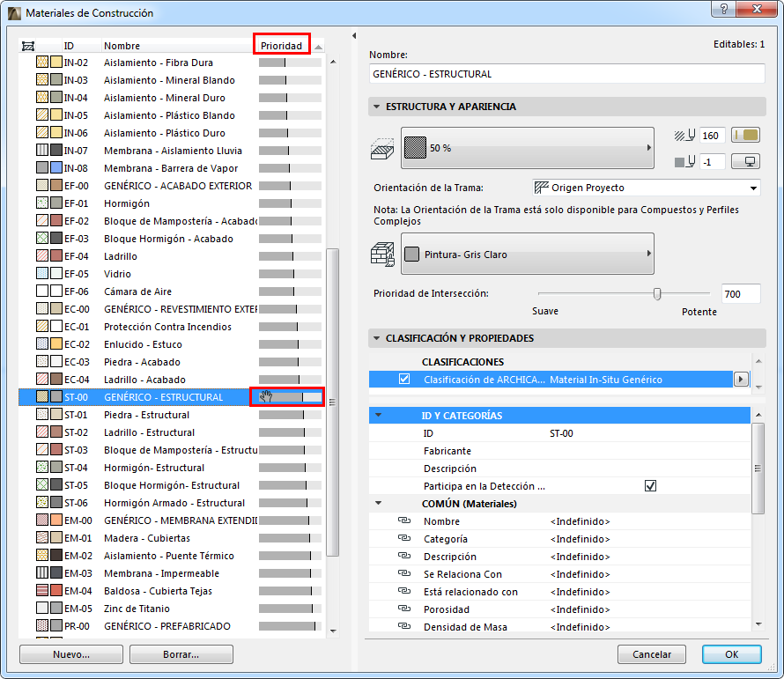This screenshot has width=784, height=679.
Task: Click the link icon beside Densidad de Masa
Action: [404, 626]
